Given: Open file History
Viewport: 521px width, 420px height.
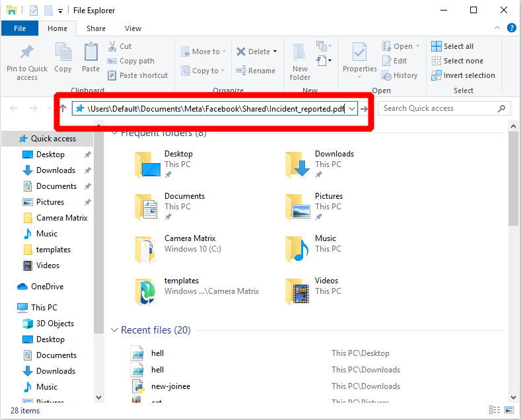Looking at the screenshot, I should click(399, 75).
